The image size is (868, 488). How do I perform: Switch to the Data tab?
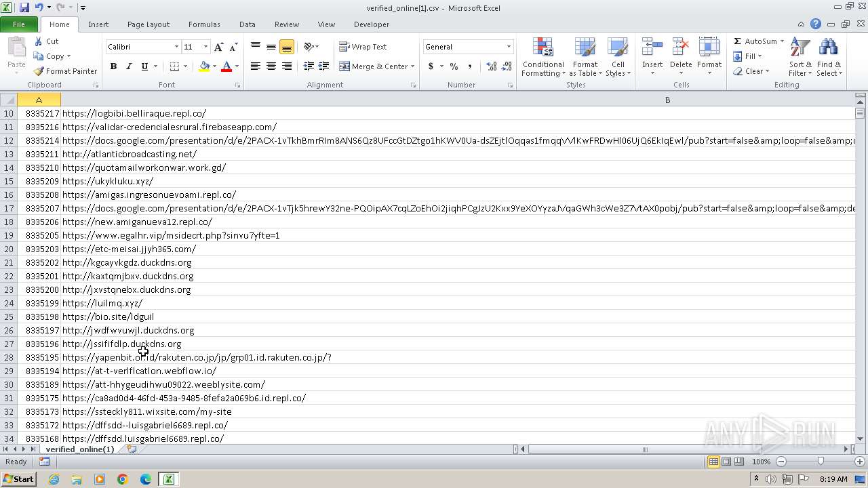pyautogui.click(x=248, y=24)
